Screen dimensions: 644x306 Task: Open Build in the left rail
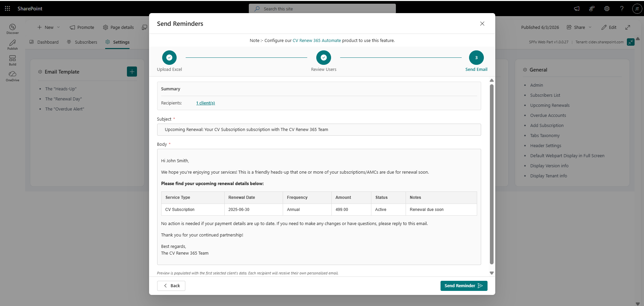[x=12, y=60]
